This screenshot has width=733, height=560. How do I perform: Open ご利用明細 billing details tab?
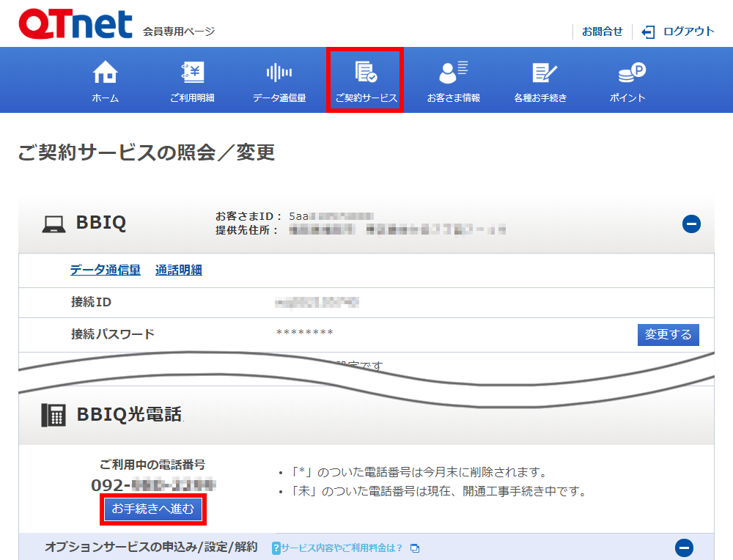click(x=192, y=81)
